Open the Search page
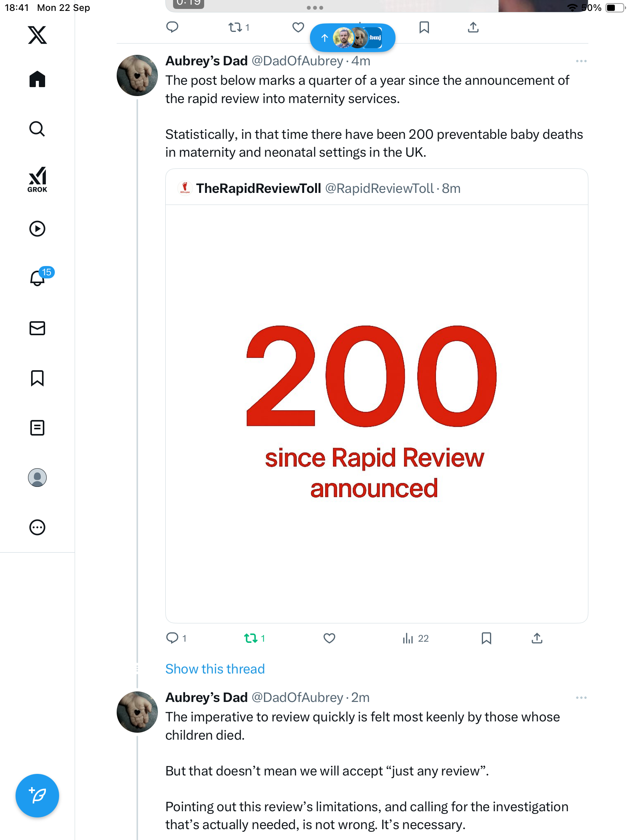 (x=37, y=129)
